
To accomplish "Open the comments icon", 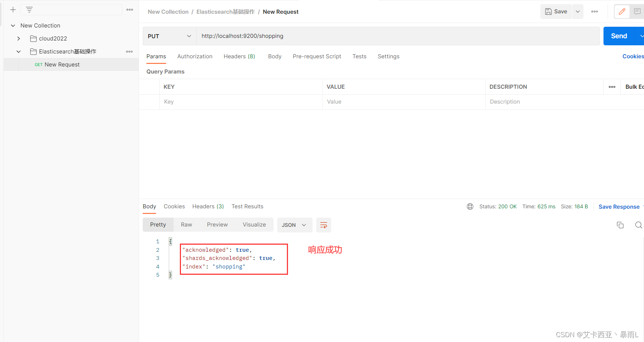I will tap(637, 12).
